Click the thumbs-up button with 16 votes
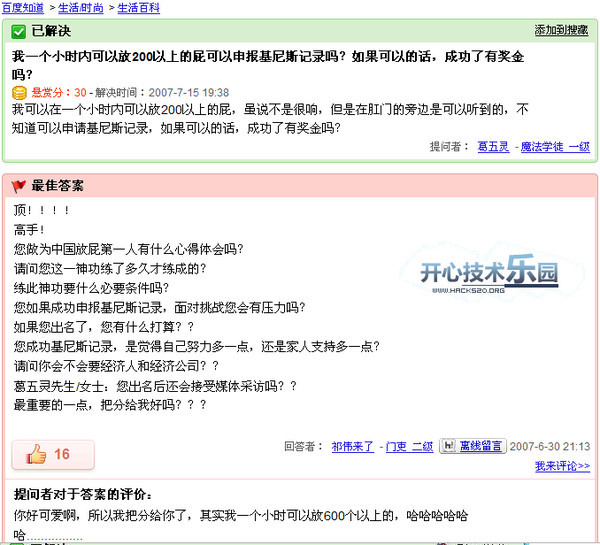 point(52,455)
